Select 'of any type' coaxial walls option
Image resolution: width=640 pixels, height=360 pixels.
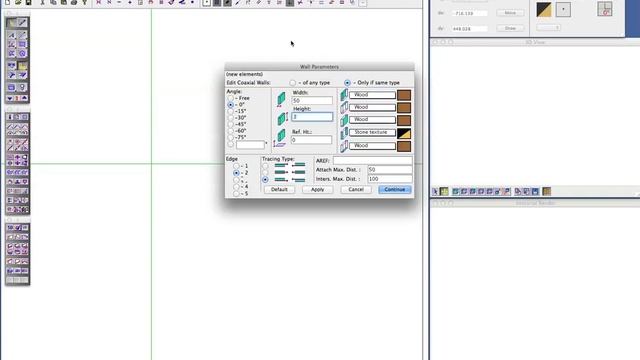(x=293, y=83)
